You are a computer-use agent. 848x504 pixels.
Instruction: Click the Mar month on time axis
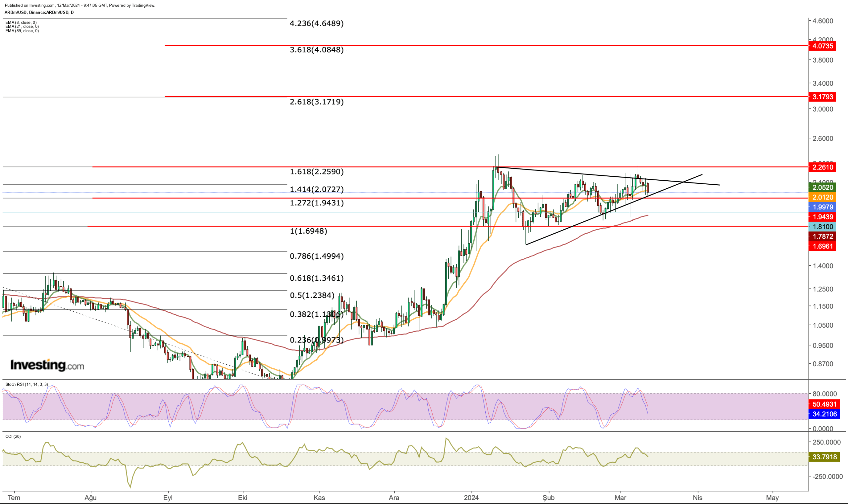(x=621, y=498)
